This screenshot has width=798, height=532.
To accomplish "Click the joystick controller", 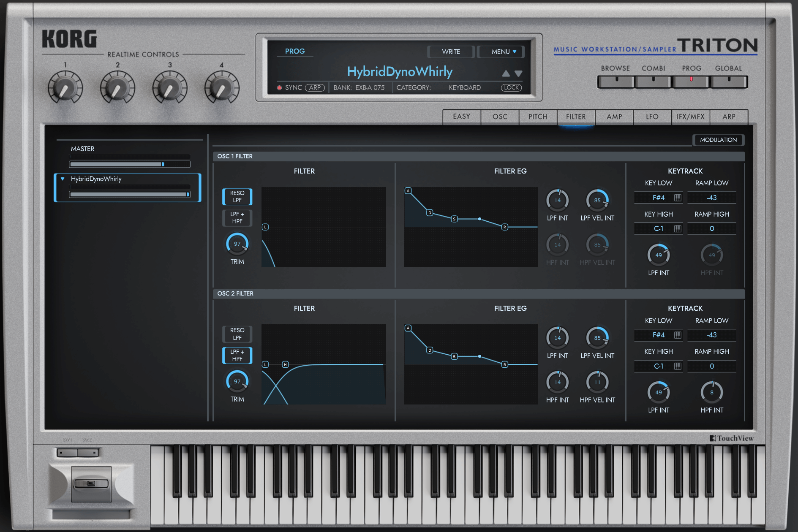I will coord(91,484).
